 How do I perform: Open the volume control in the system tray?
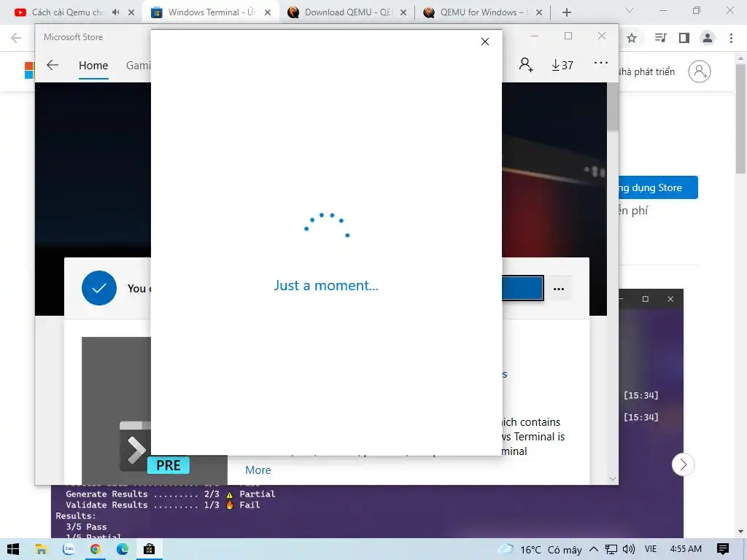[x=628, y=550]
